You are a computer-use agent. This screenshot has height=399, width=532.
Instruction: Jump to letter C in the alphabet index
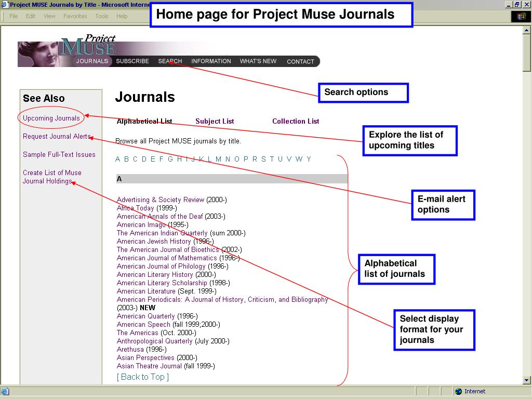pos(135,159)
